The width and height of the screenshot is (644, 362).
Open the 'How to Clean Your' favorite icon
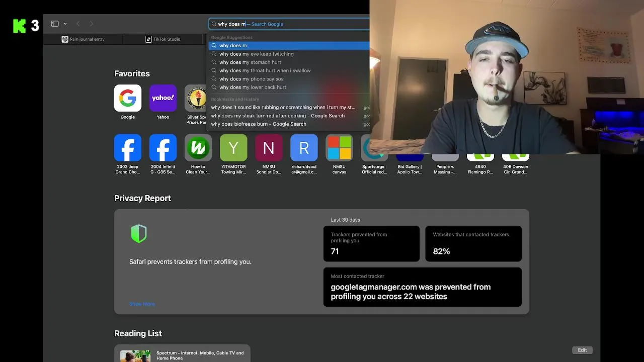click(x=198, y=148)
